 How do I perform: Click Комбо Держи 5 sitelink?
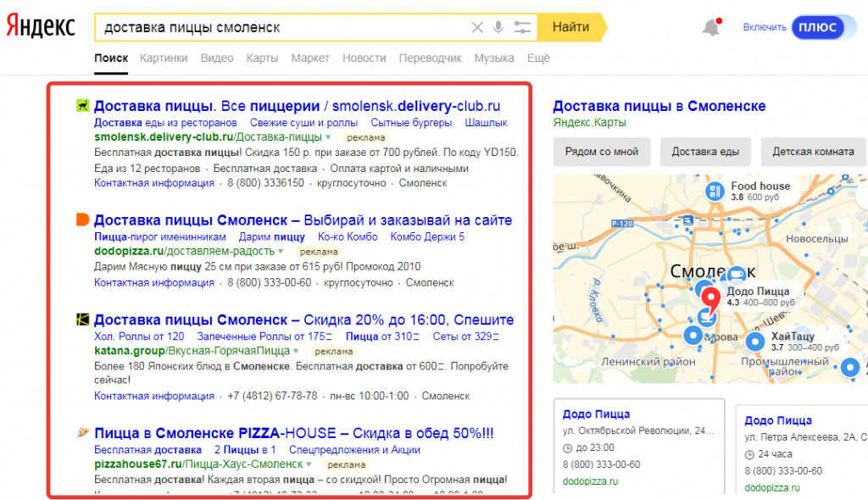click(x=427, y=236)
